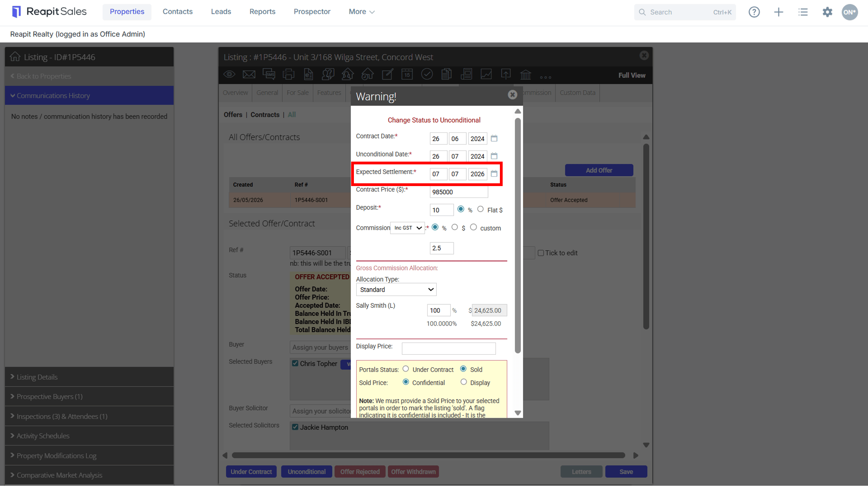Open the Contract Date calendar picker
This screenshot has width=868, height=488.
[x=494, y=138]
